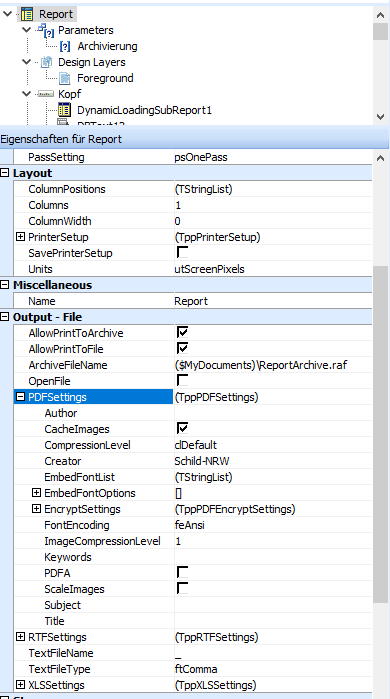Image resolution: width=390 pixels, height=699 pixels.
Task: Collapse the Parameters tree node
Action: [x=27, y=30]
